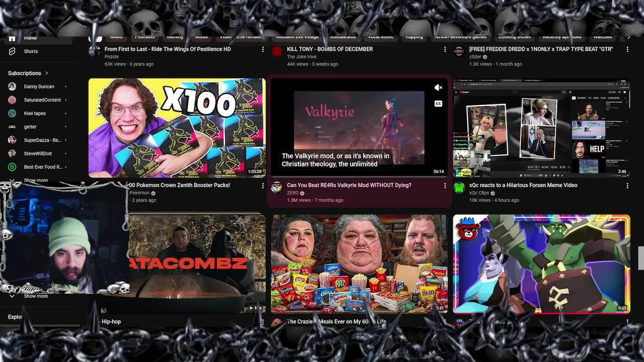Open the Home sidebar icon

[12, 38]
